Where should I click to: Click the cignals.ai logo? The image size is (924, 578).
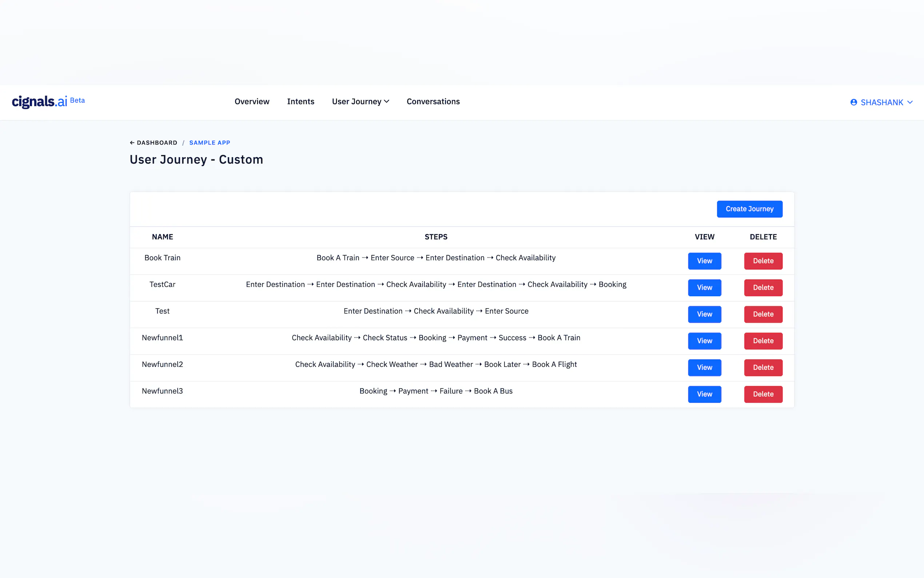pos(39,102)
